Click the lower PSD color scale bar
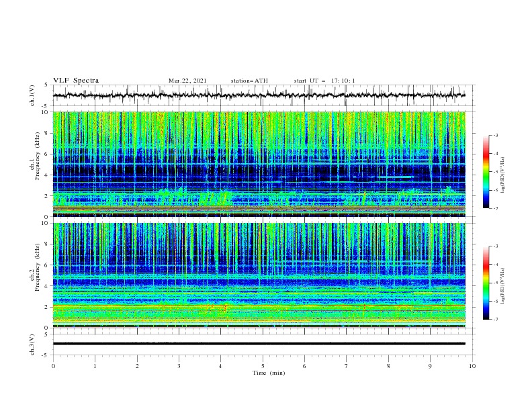 pyautogui.click(x=486, y=283)
